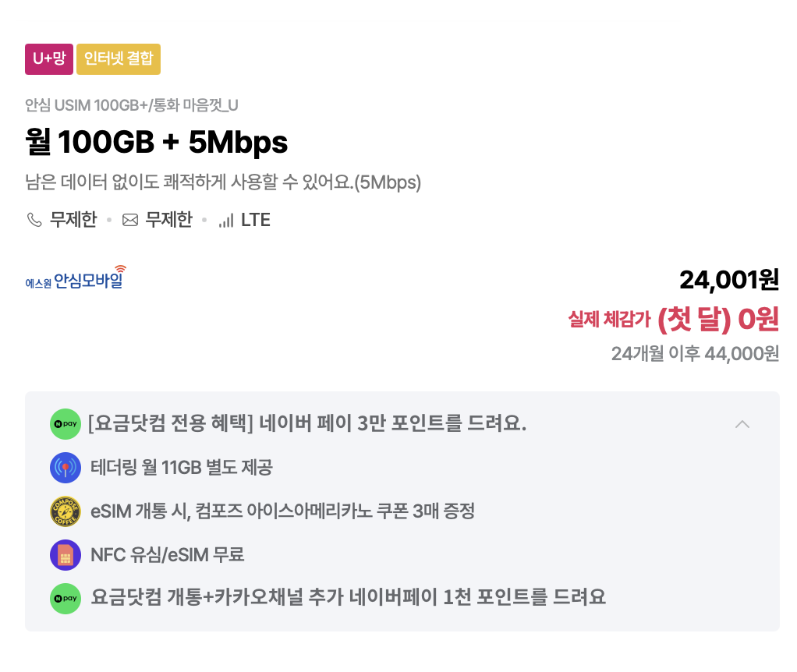
Task: Click the NFC USIM card icon
Action: (65, 555)
